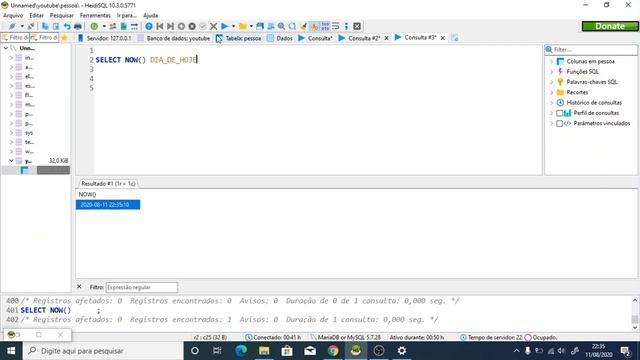Click the Windows Start button
The image size is (640, 360).
[11, 351]
